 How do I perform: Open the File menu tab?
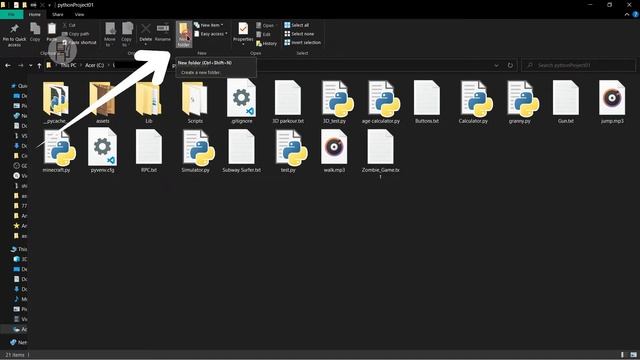11,14
